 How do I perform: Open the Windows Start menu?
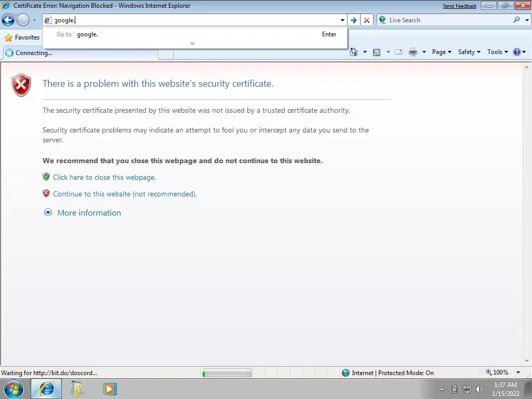click(14, 389)
